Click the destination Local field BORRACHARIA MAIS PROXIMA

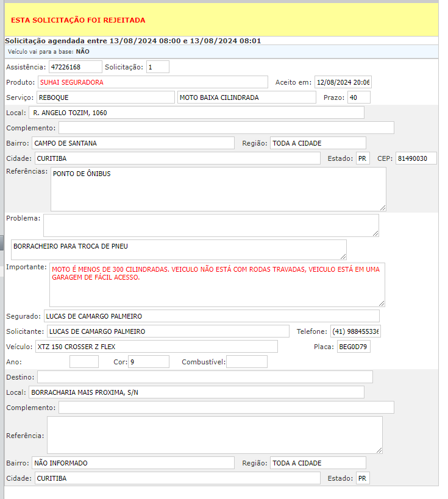click(x=196, y=392)
